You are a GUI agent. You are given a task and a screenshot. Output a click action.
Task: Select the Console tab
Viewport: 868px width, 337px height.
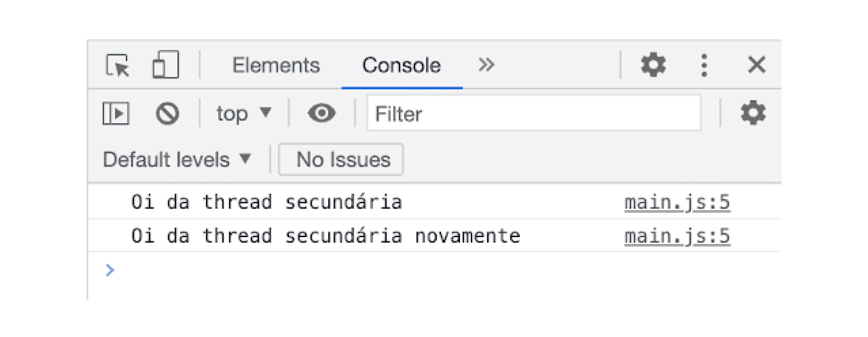401,65
